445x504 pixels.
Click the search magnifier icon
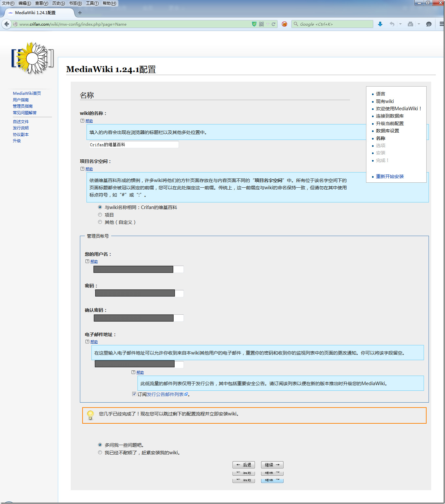(x=296, y=24)
